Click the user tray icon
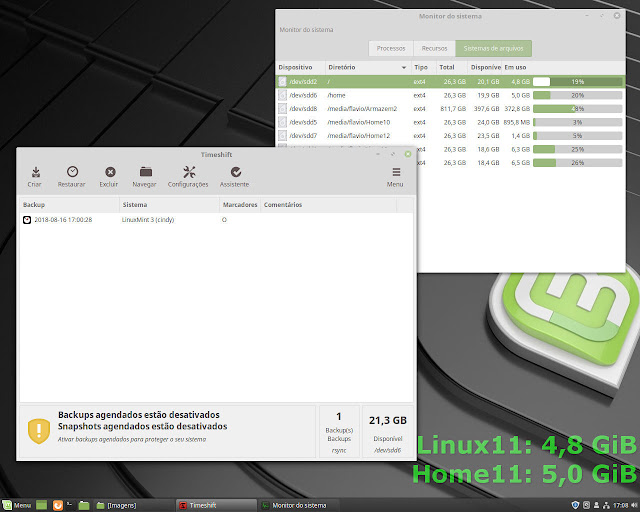 [596, 505]
